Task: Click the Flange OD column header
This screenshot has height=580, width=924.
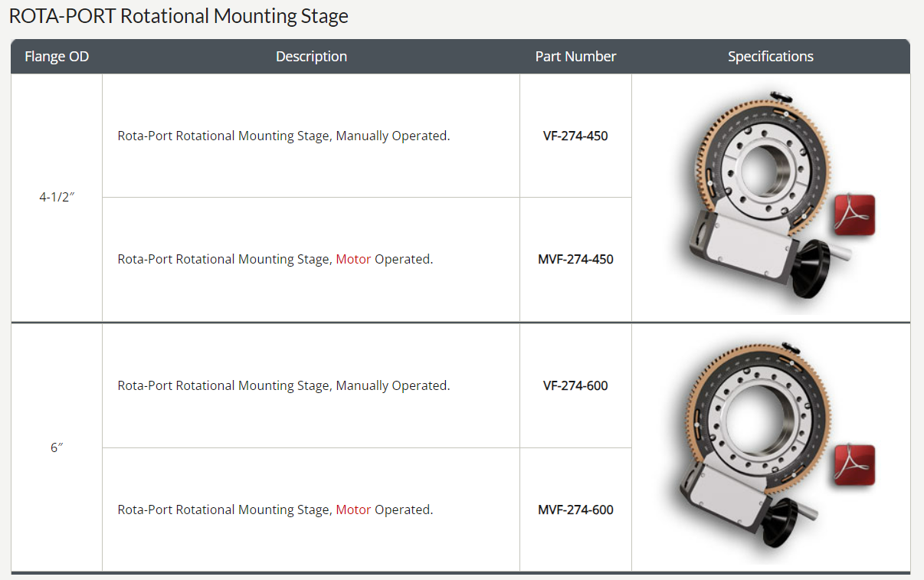Action: tap(57, 57)
